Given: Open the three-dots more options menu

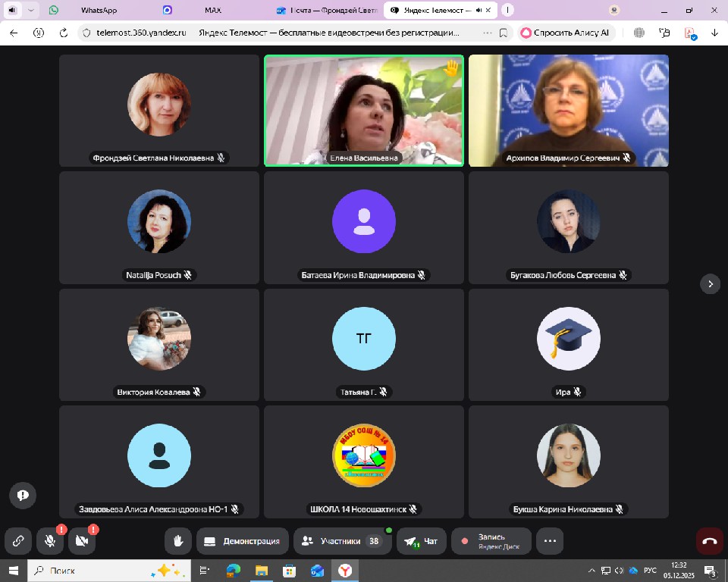Looking at the screenshot, I should pyautogui.click(x=550, y=541).
